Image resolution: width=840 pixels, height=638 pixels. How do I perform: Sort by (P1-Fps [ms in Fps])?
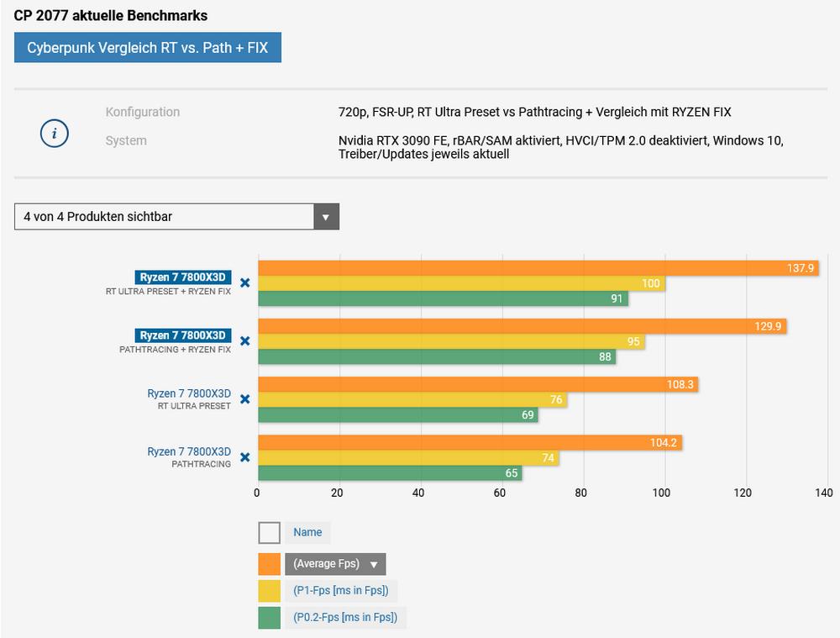(x=341, y=591)
